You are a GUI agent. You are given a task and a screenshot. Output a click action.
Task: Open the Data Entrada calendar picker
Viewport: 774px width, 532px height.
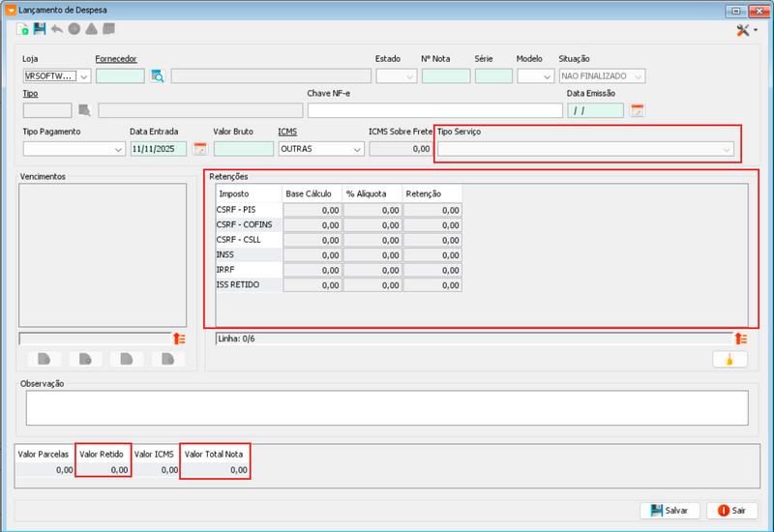pos(200,149)
